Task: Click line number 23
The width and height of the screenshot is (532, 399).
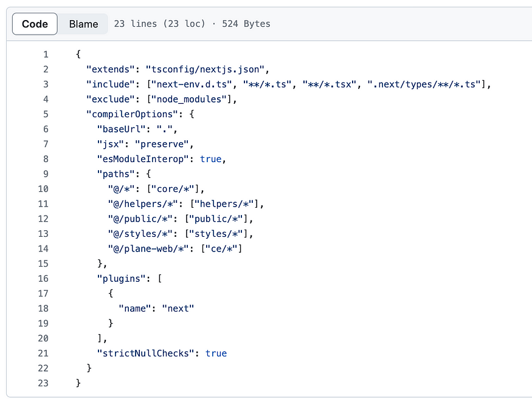Action: tap(43, 383)
